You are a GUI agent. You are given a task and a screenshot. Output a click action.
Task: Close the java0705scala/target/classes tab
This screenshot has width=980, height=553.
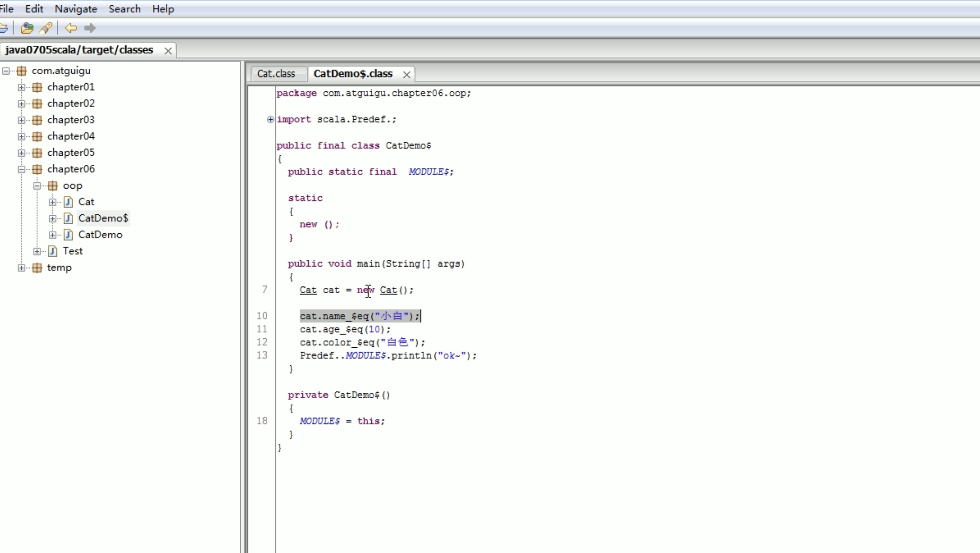[x=168, y=50]
